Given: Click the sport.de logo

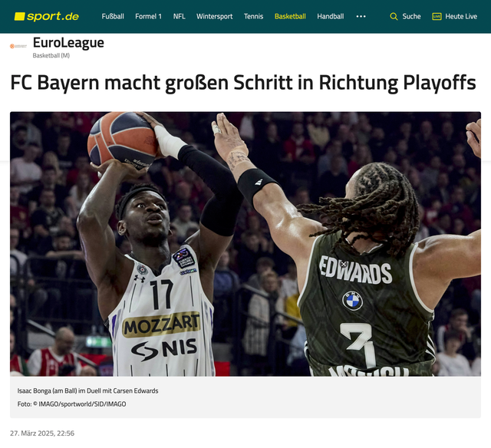Looking at the screenshot, I should click(47, 16).
